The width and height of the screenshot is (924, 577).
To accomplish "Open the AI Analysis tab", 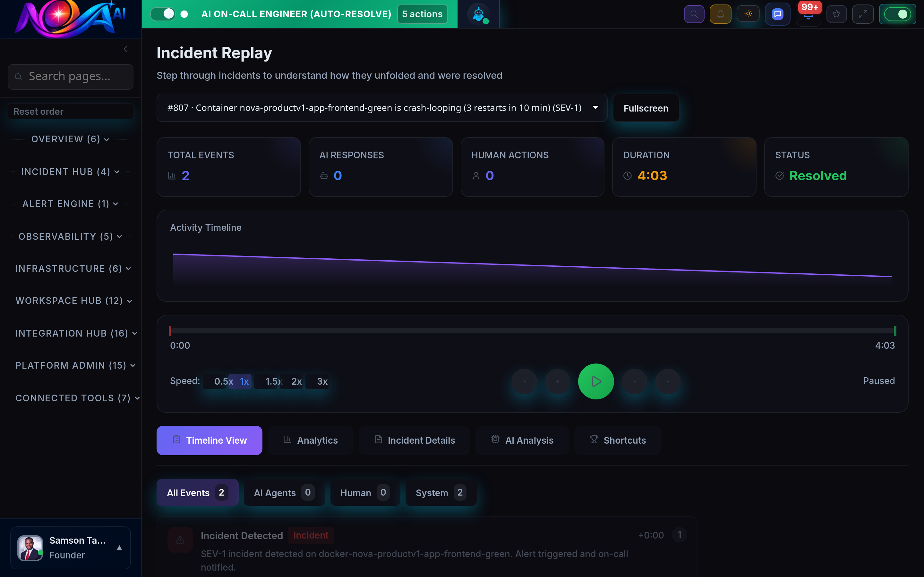I will point(522,440).
